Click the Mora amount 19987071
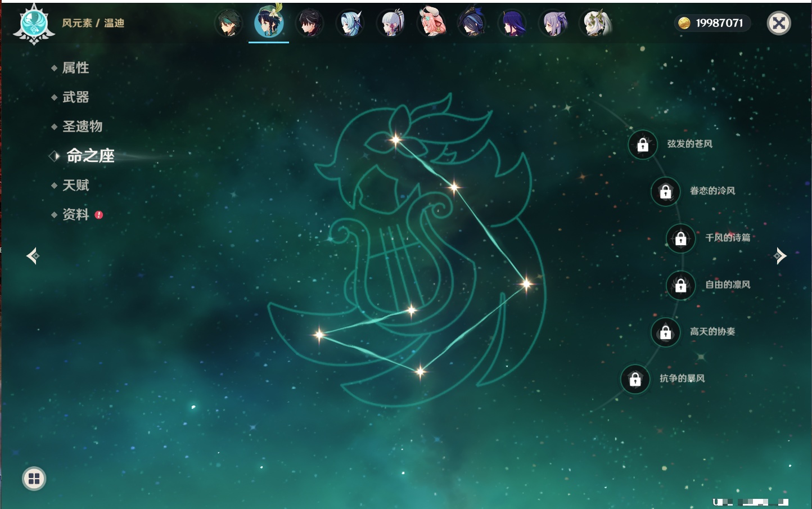 pos(719,23)
